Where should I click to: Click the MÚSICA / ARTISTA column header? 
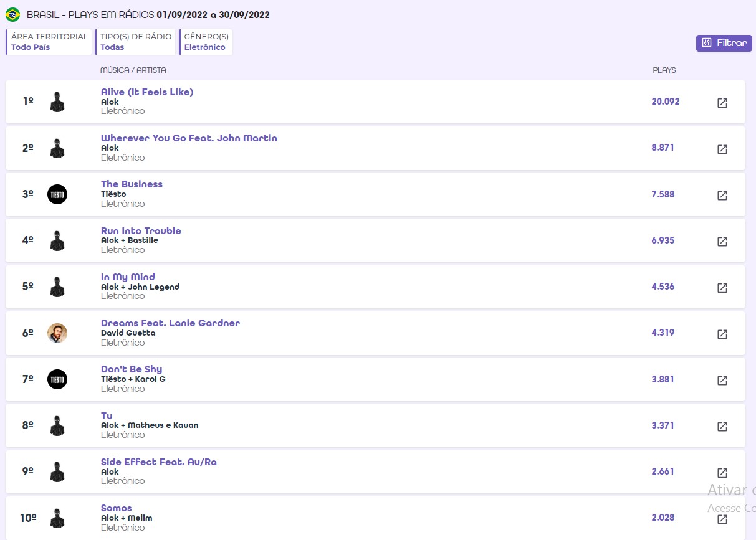coord(133,70)
